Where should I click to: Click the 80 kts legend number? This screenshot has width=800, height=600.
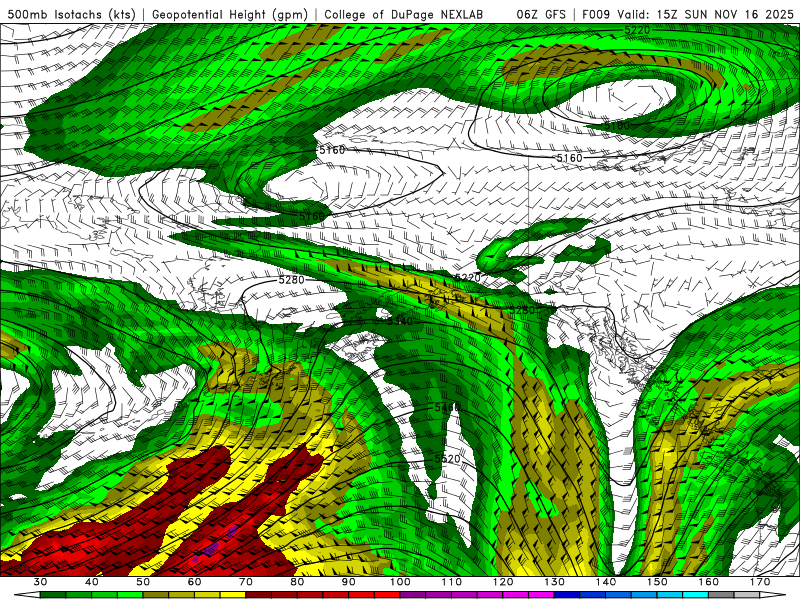297,582
